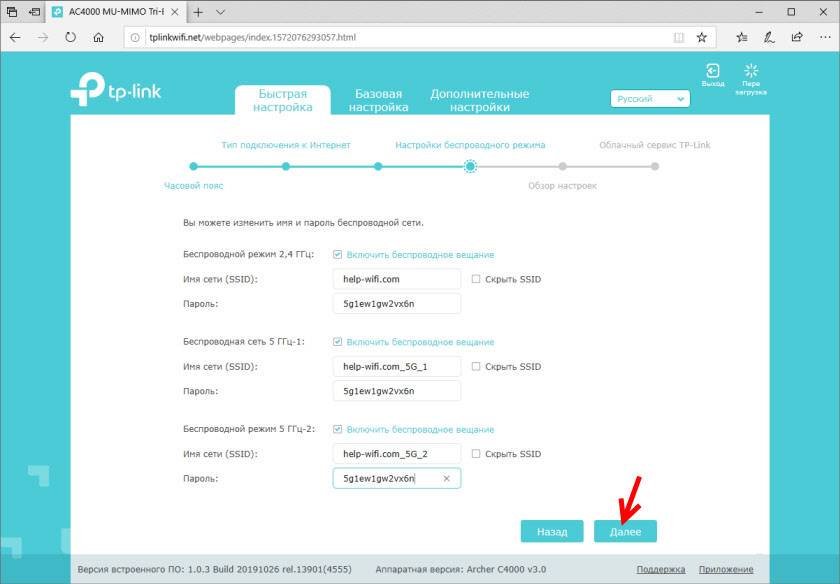
Task: Toggle wireless broadcast for 5 ГГц-1
Action: 338,342
